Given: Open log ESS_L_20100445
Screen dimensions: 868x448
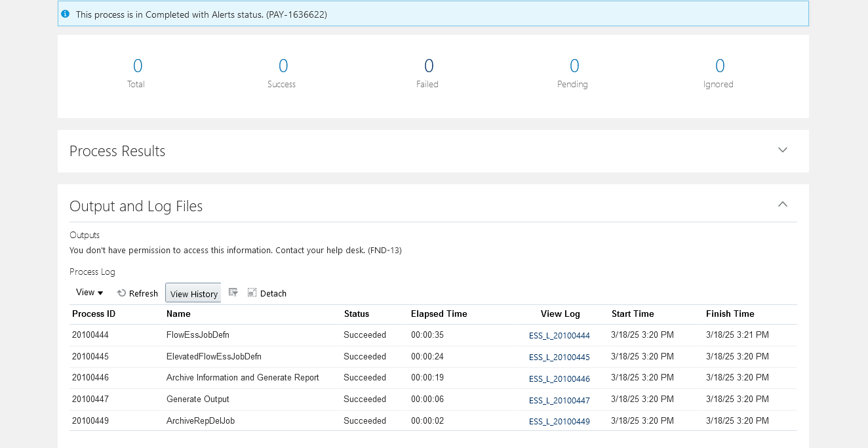Looking at the screenshot, I should point(559,357).
